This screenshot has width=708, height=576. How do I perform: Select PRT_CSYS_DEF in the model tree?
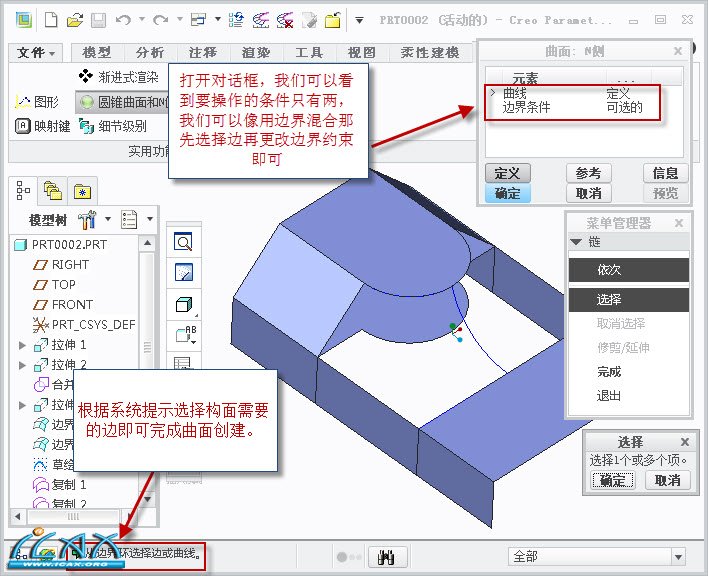coord(84,325)
